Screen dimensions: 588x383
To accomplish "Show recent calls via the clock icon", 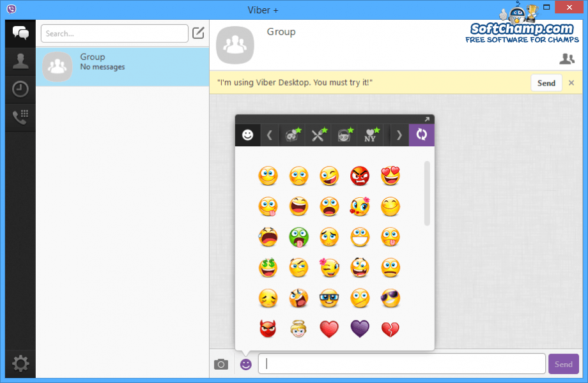I will (x=20, y=89).
